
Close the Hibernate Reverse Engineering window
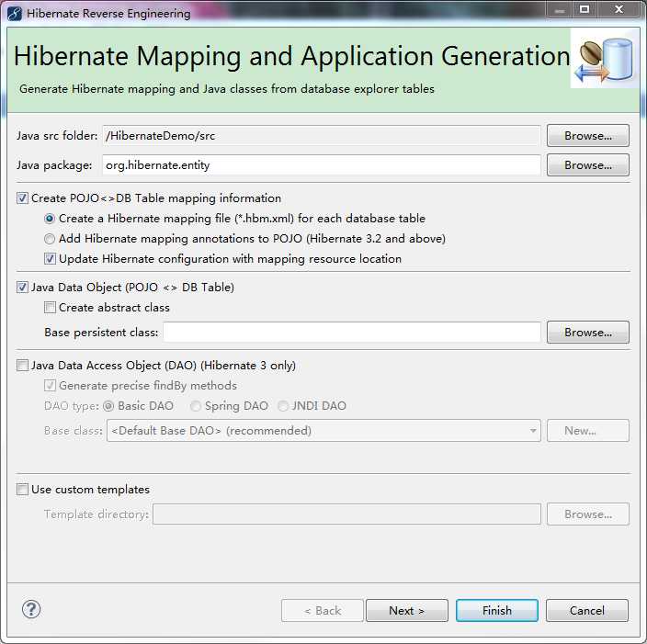coord(619,9)
